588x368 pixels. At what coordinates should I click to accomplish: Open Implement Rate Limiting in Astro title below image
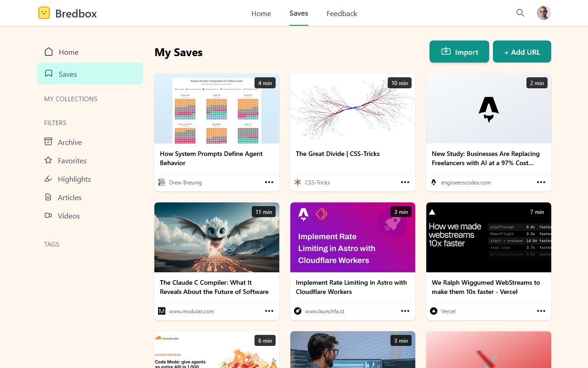coord(351,287)
